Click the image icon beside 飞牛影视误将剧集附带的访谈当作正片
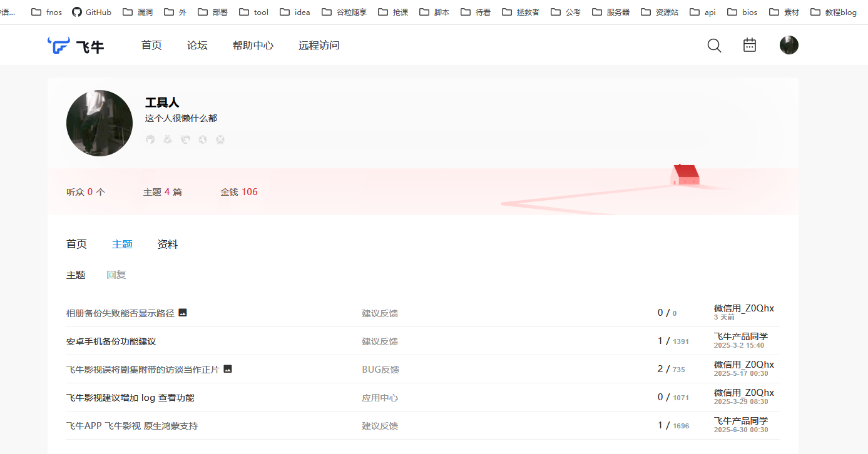Image resolution: width=868 pixels, height=454 pixels. (228, 369)
